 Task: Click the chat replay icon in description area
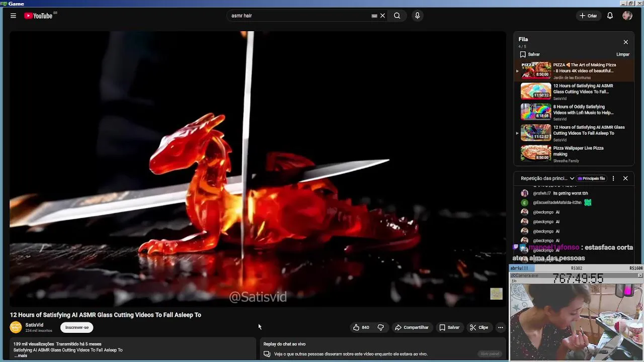(x=267, y=354)
